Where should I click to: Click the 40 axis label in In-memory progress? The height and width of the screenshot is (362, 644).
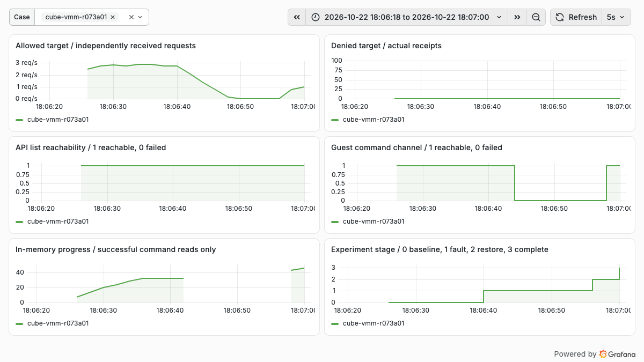tap(20, 272)
